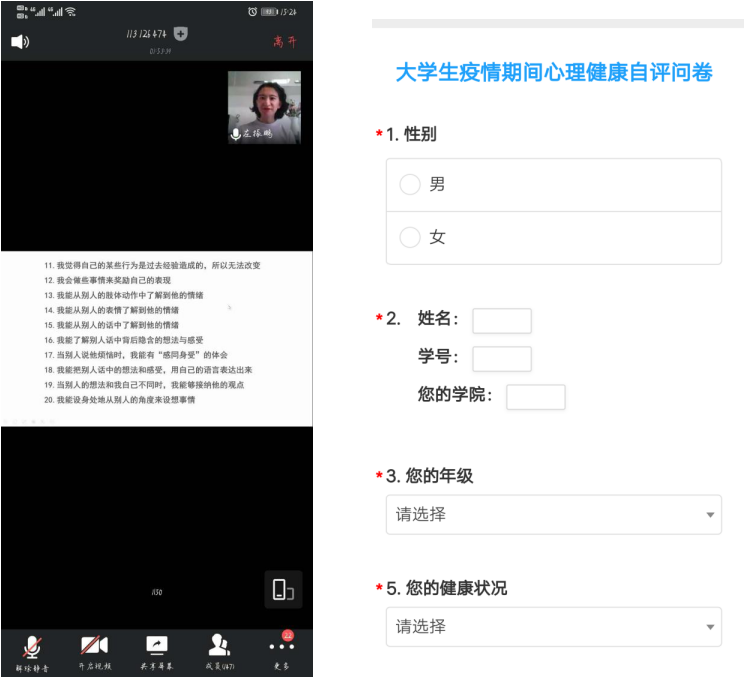Tap the alarm clock status bar icon
Image resolution: width=753 pixels, height=677 pixels.
pos(253,11)
